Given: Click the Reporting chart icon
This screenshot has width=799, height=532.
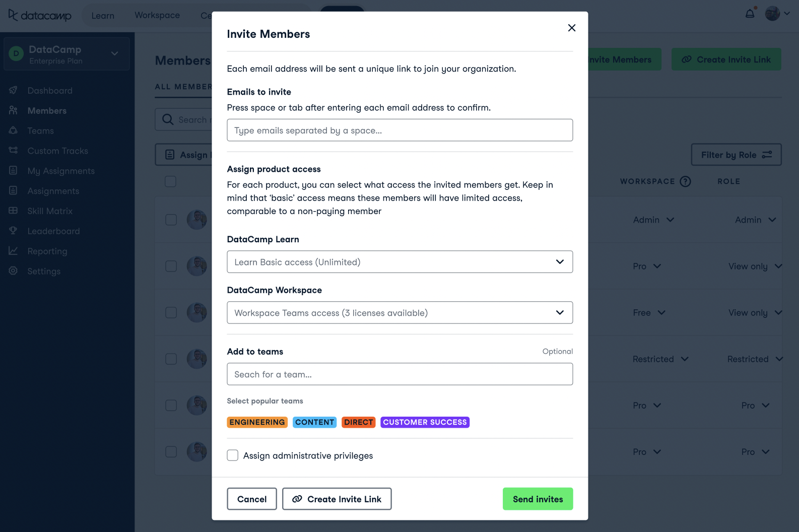Looking at the screenshot, I should pos(14,251).
